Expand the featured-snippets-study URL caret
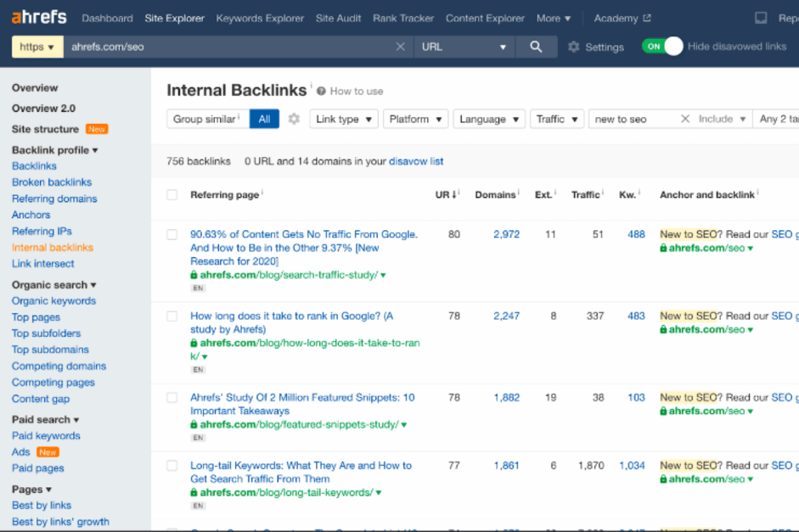Screen dimensions: 799x532 tap(404, 424)
